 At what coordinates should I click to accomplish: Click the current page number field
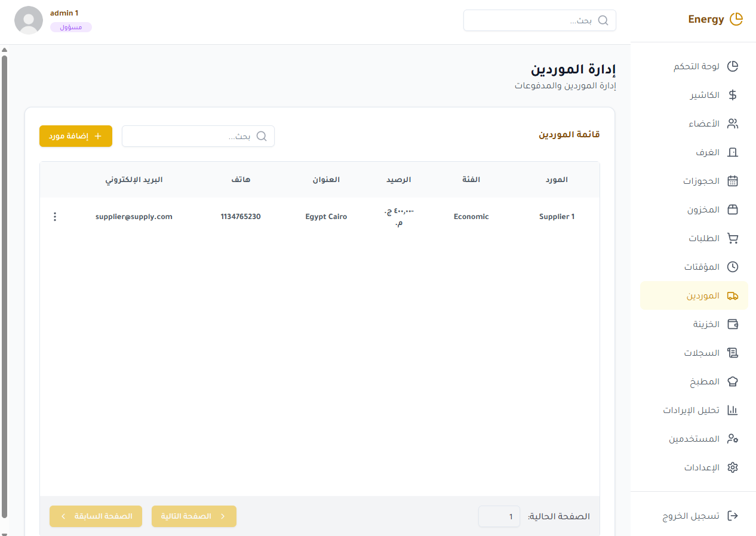coord(499,516)
